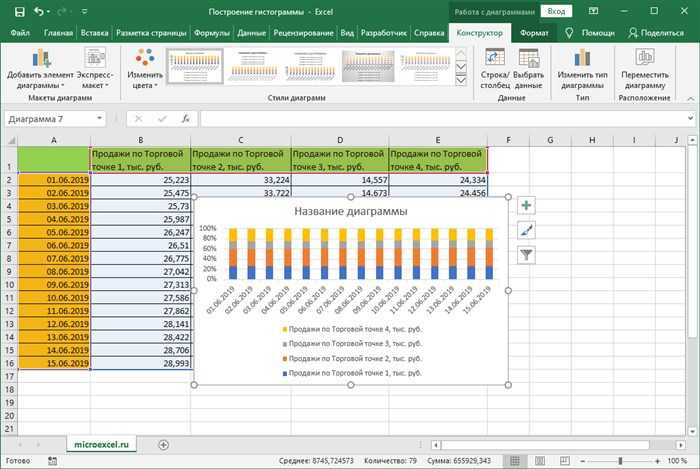The width and height of the screenshot is (700, 469).
Task: Open the Вид tab
Action: pos(347,33)
